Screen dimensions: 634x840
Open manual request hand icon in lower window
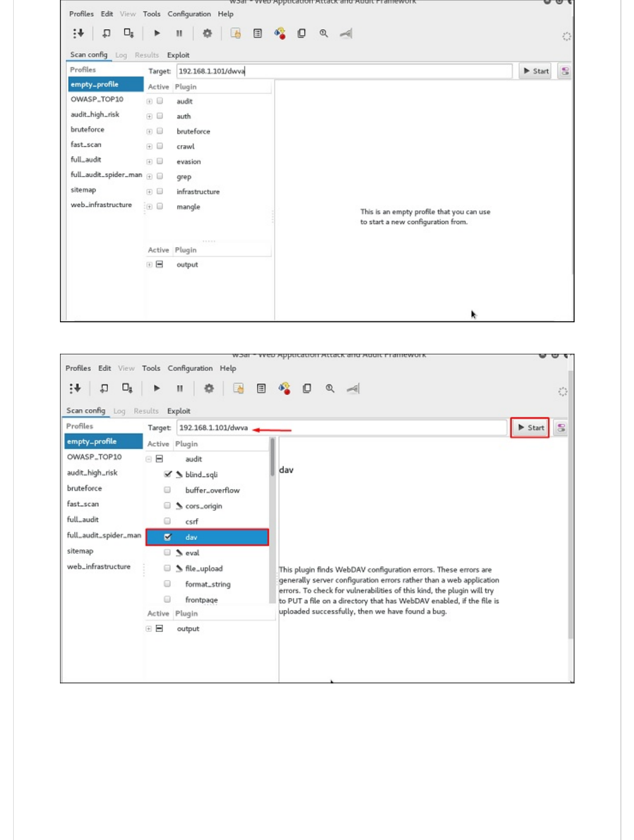[x=238, y=388]
